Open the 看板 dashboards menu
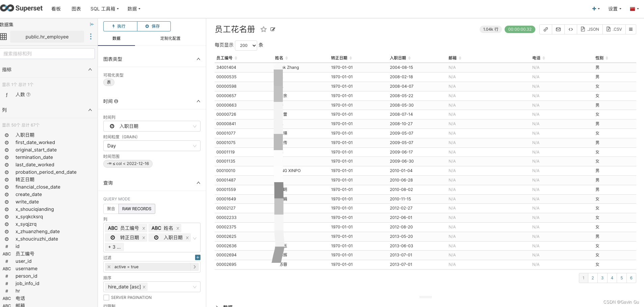Image resolution: width=644 pixels, height=307 pixels. (x=56, y=9)
